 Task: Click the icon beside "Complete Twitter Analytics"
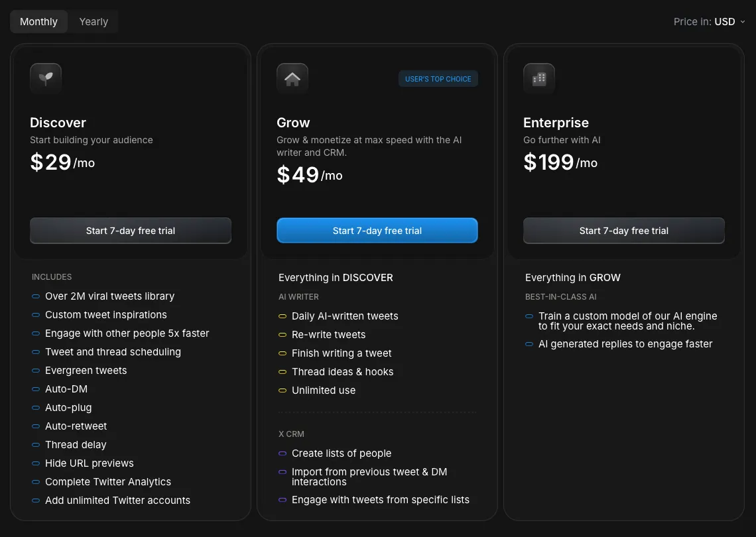(34, 482)
